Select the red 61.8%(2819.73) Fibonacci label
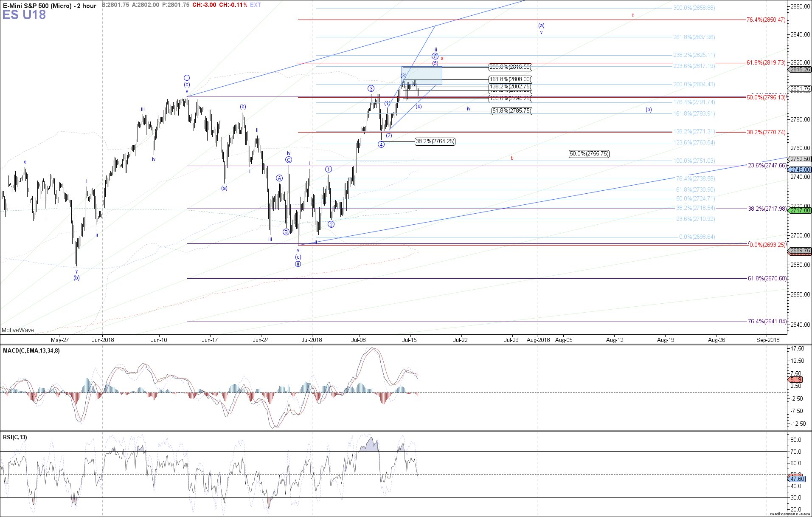This screenshot has width=812, height=517. [x=766, y=63]
